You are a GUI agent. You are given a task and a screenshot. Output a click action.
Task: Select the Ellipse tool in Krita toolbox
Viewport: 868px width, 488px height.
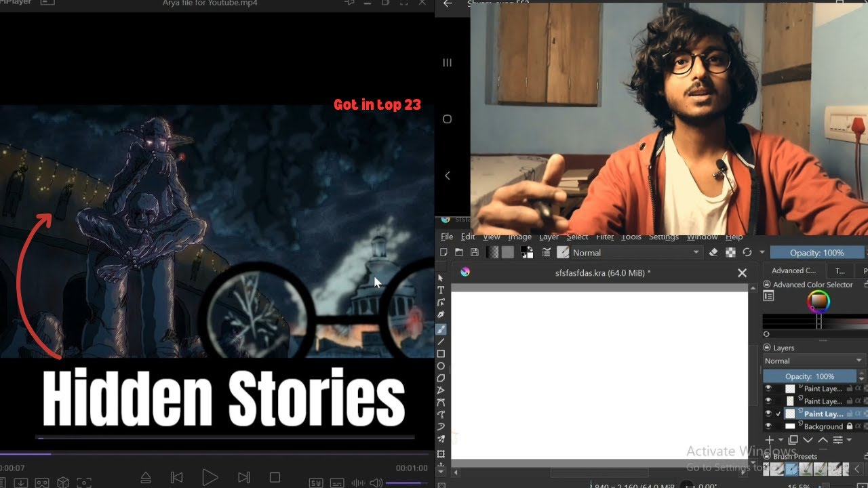441,366
